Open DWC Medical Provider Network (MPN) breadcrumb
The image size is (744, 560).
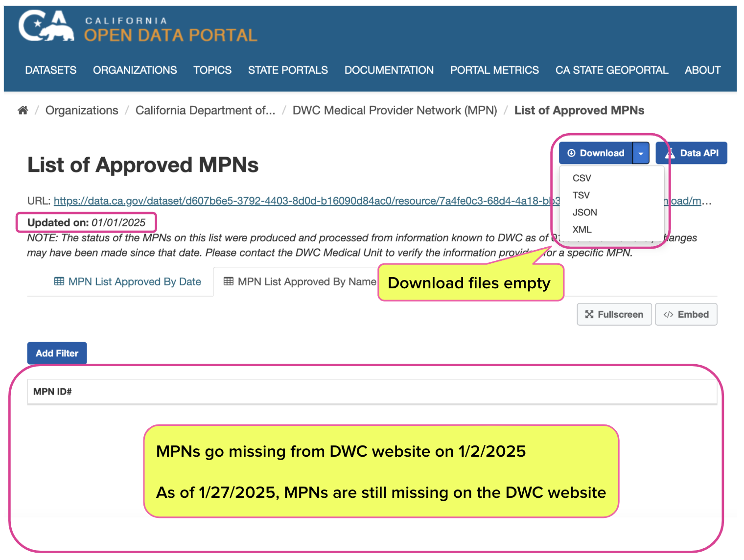coord(395,110)
